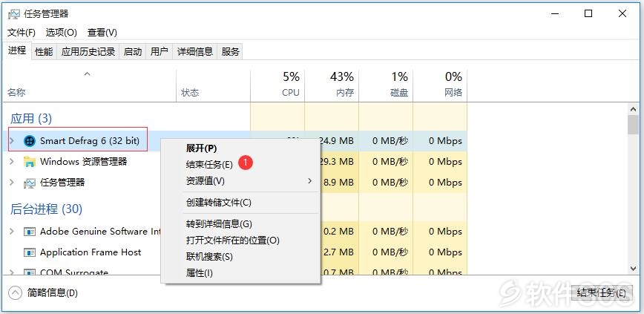Click the Task Manager title bar icon
Image resolution: width=644 pixels, height=314 pixels.
pyautogui.click(x=13, y=14)
